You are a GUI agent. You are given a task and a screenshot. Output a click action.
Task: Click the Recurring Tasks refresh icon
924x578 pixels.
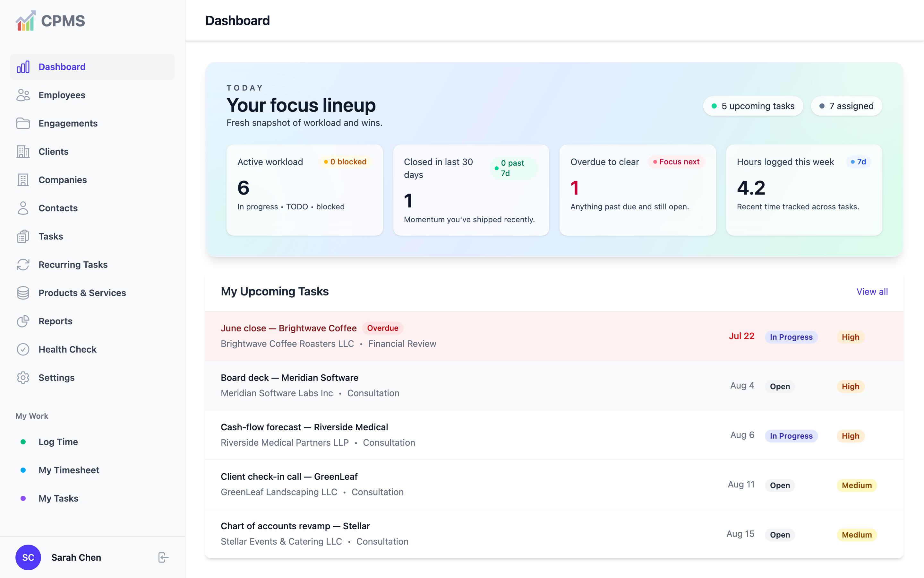(x=23, y=265)
